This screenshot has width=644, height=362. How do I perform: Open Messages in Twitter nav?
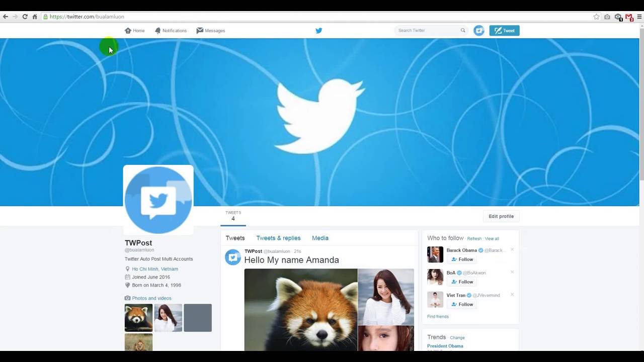(211, 31)
